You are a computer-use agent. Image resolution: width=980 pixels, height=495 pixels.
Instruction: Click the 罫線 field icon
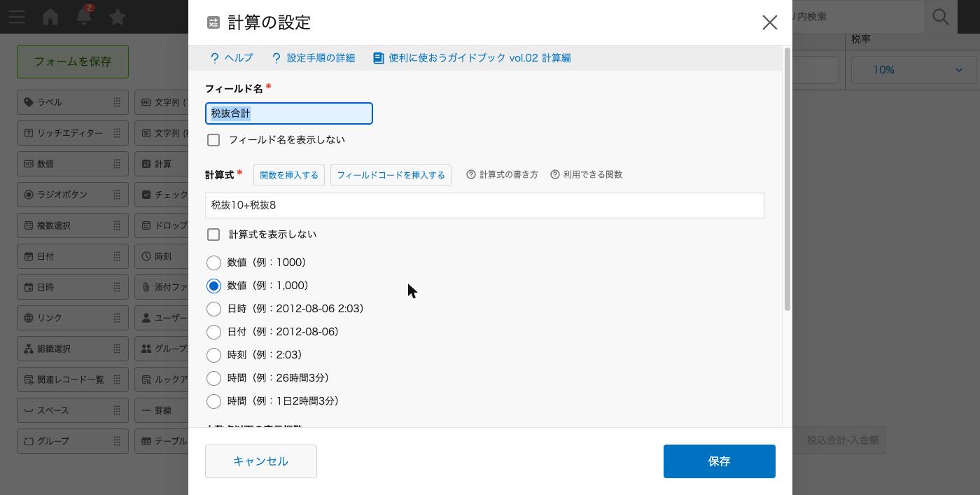click(x=146, y=410)
